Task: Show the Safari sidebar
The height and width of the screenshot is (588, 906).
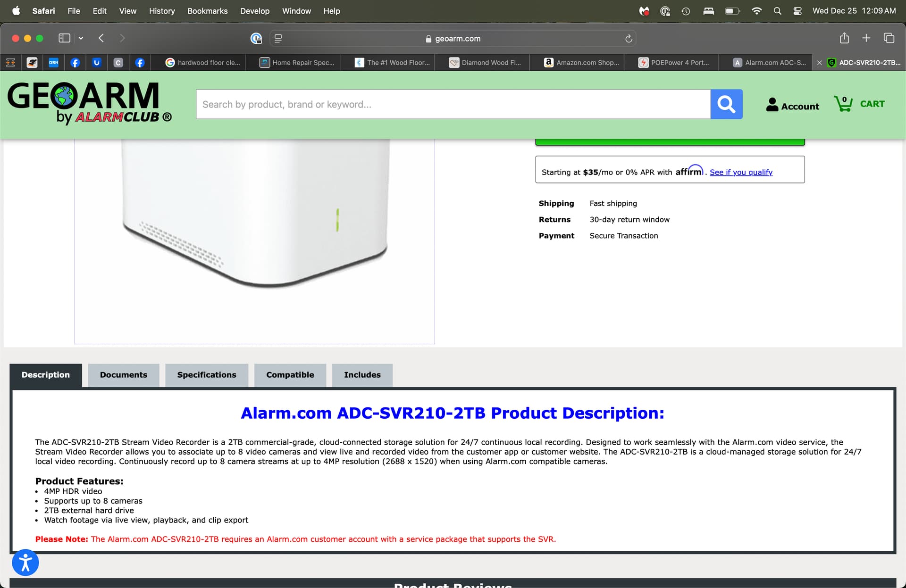Action: pyautogui.click(x=64, y=38)
